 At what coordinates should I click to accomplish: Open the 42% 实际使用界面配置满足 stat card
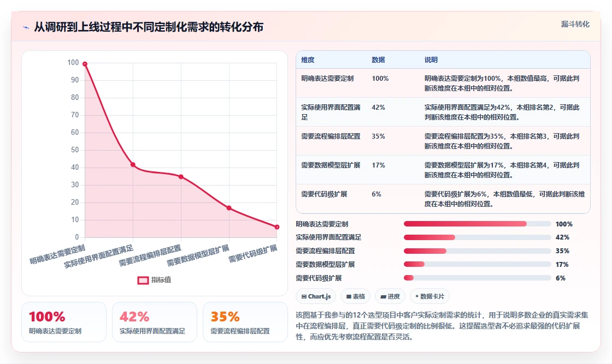point(155,323)
